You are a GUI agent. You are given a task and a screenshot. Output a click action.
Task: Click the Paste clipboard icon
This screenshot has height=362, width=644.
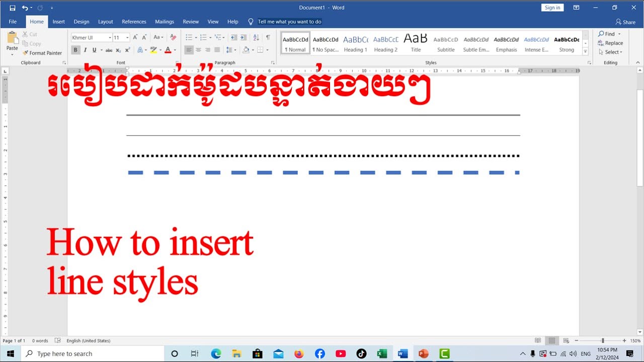click(12, 39)
